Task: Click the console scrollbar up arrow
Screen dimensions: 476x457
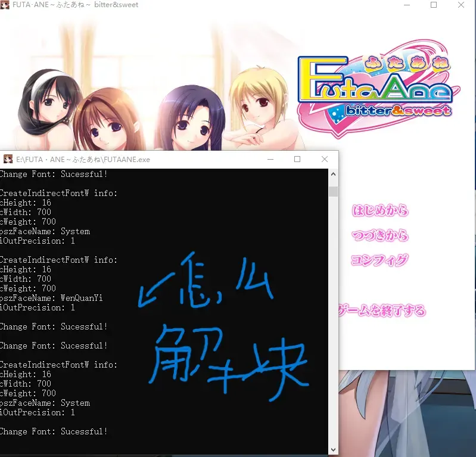Action: pyautogui.click(x=333, y=175)
